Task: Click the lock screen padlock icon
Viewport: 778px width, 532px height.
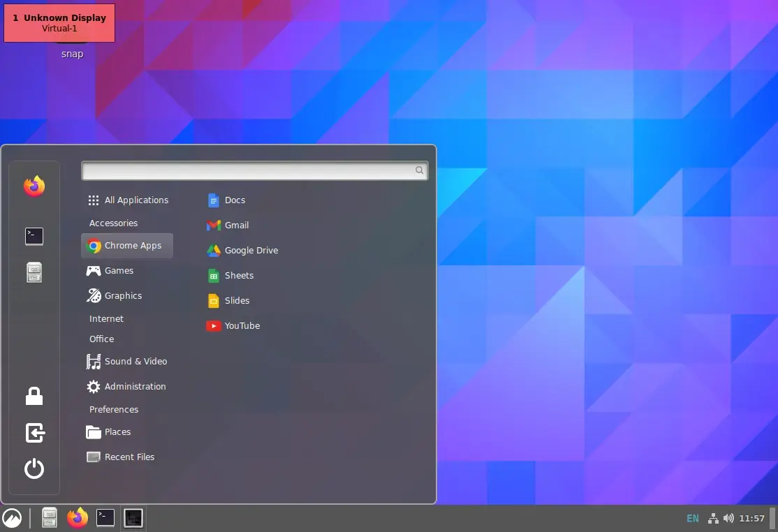Action: [34, 396]
